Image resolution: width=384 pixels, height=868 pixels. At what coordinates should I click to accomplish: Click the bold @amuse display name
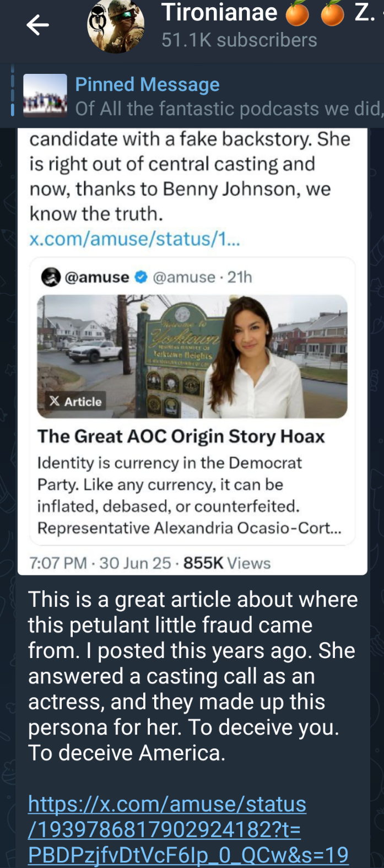pos(97,277)
